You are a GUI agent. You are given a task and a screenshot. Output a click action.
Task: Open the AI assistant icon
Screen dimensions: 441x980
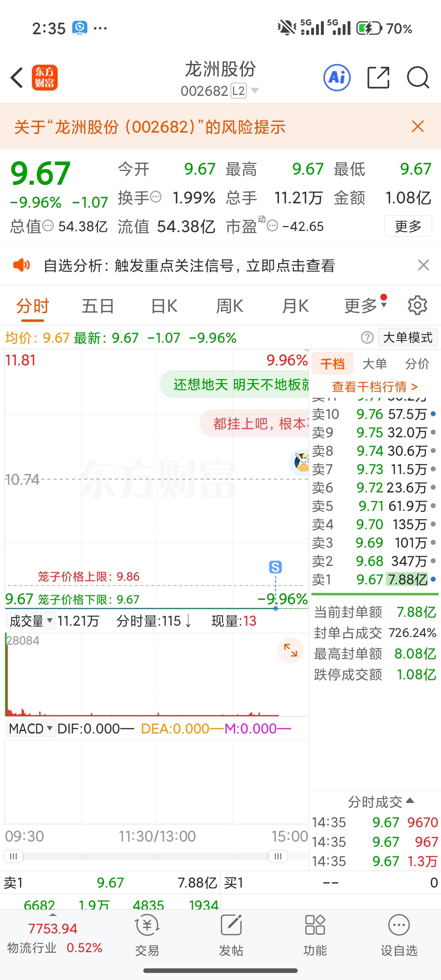click(337, 77)
